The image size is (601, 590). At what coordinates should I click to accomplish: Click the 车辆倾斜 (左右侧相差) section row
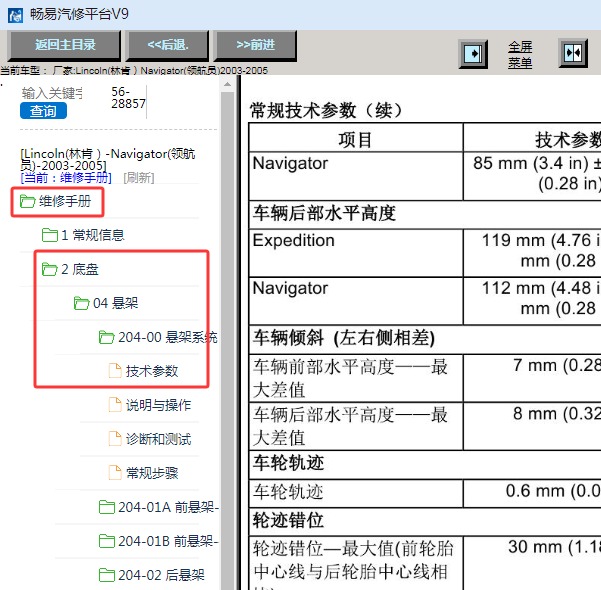pyautogui.click(x=425, y=339)
